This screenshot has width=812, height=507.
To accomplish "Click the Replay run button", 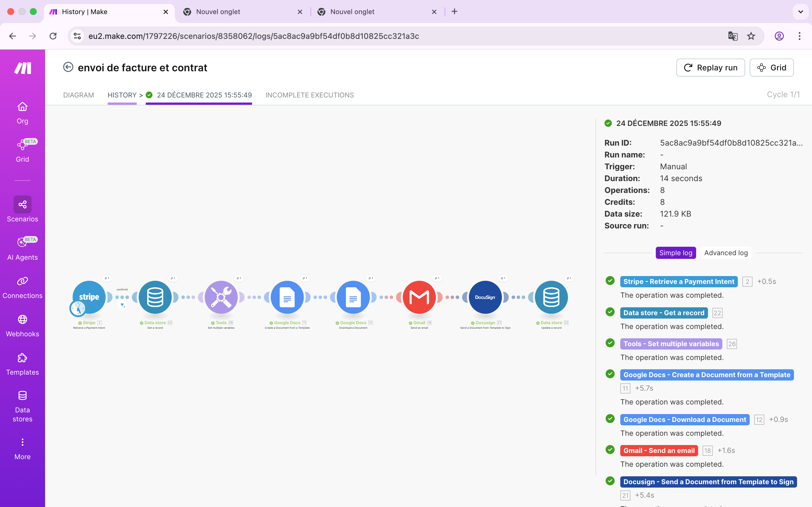I will pos(710,68).
